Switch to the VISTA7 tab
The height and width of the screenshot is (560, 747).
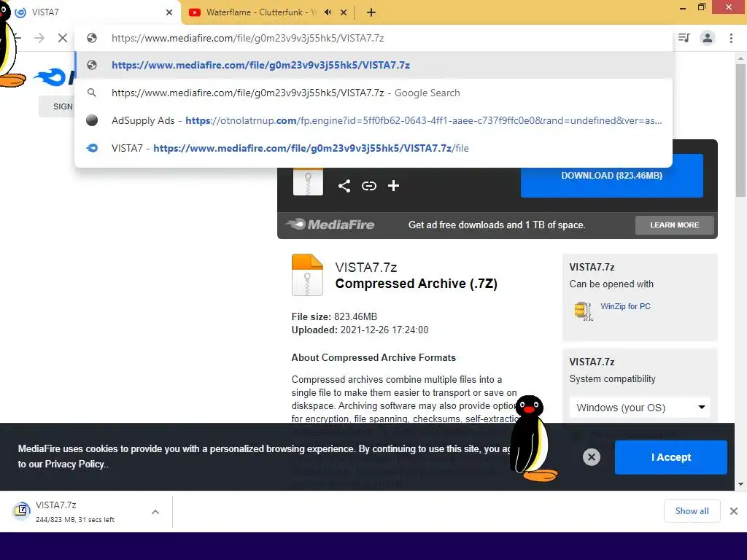click(x=90, y=12)
